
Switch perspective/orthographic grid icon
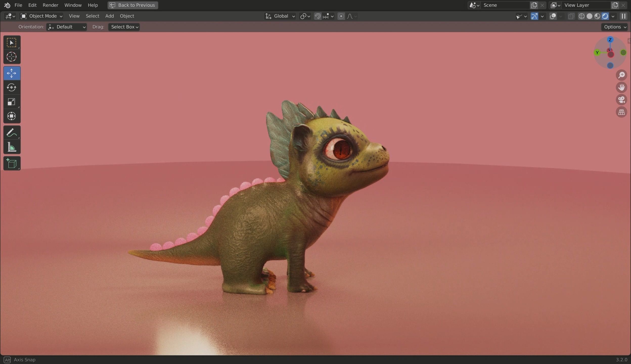(x=621, y=112)
